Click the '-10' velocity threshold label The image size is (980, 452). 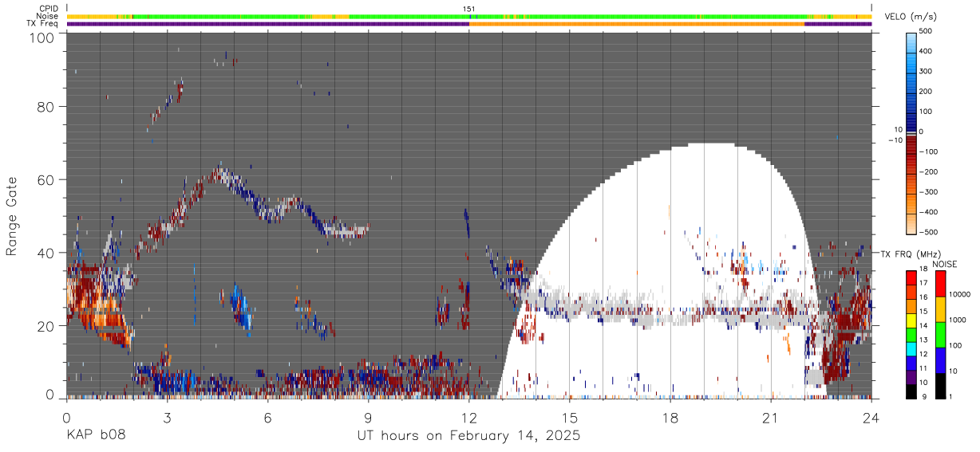point(895,140)
